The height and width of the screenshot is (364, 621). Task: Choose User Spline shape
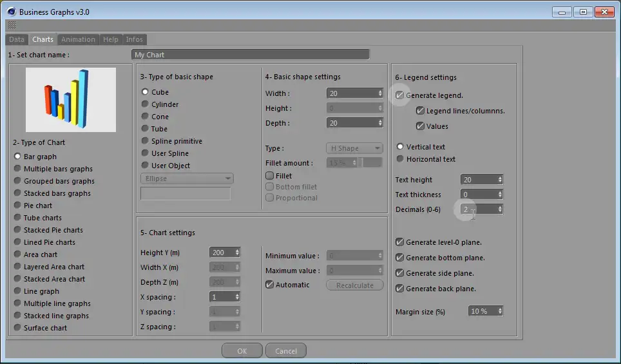pyautogui.click(x=165, y=153)
